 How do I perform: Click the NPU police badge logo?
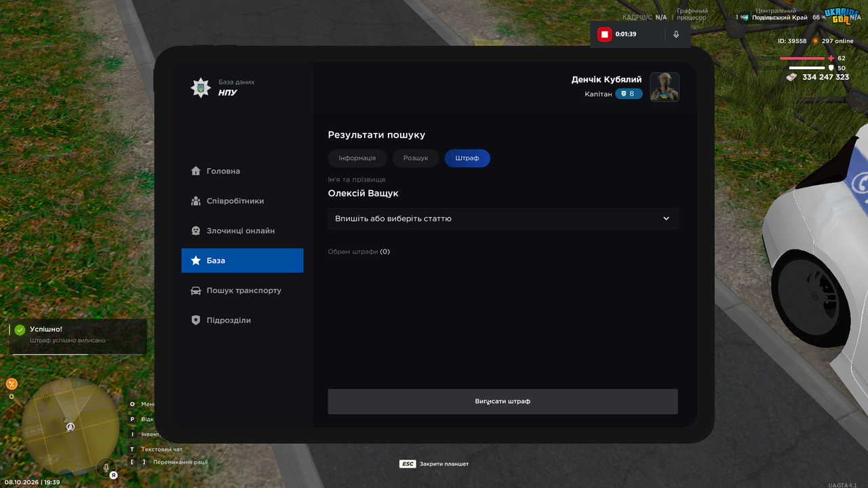(x=201, y=87)
